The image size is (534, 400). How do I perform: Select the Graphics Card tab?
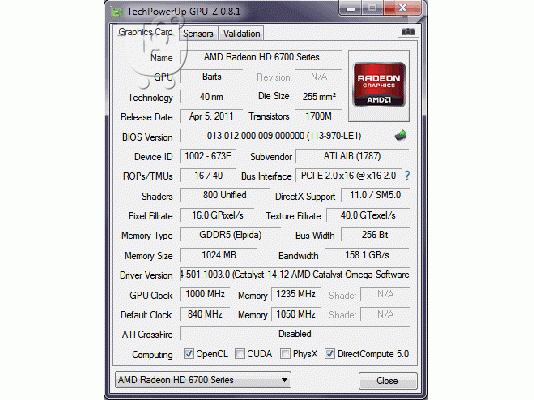pyautogui.click(x=145, y=32)
